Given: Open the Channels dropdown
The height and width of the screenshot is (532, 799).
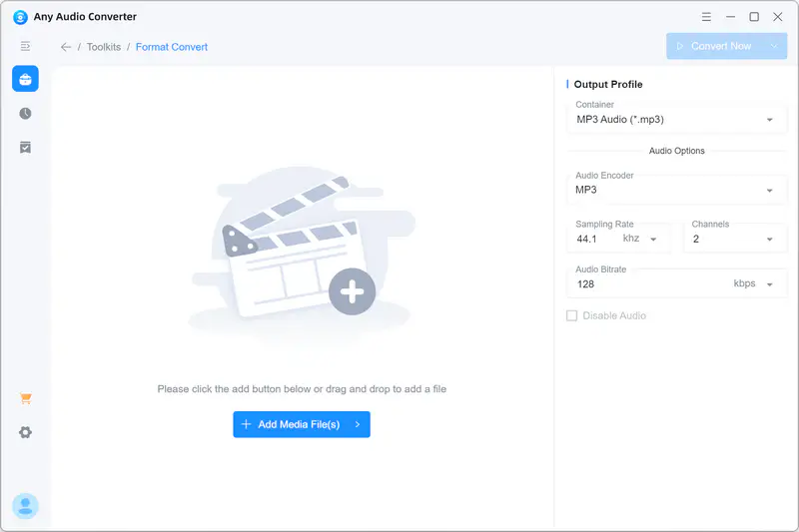Looking at the screenshot, I should pyautogui.click(x=735, y=239).
